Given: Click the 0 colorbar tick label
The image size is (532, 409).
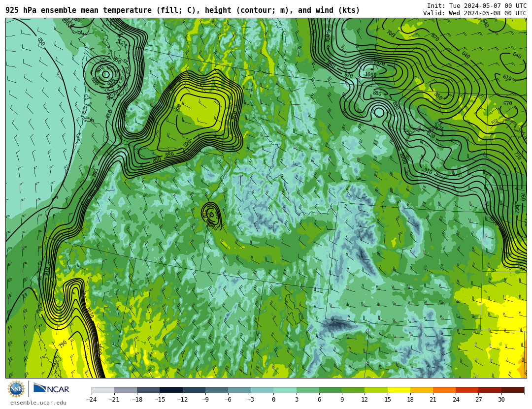Looking at the screenshot, I should pos(273,400).
